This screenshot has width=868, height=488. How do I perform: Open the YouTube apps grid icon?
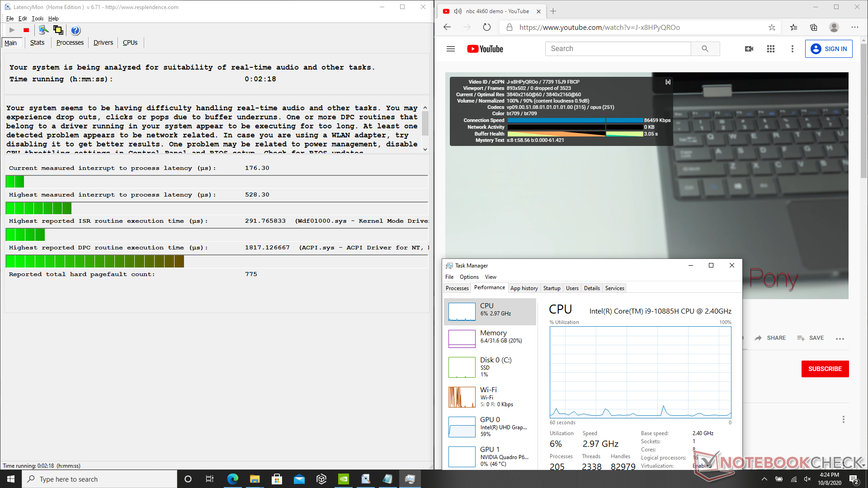coord(771,49)
